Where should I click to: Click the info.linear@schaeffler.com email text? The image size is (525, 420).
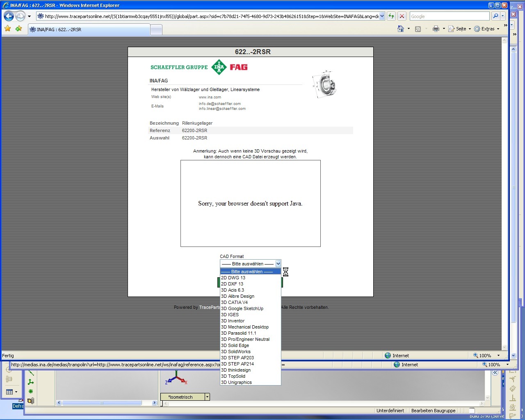pos(222,109)
